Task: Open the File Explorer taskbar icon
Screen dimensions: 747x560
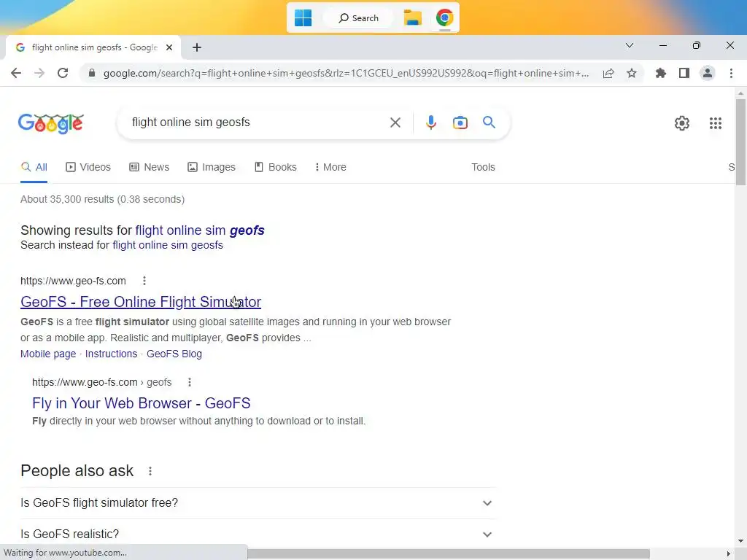Action: coord(413,18)
